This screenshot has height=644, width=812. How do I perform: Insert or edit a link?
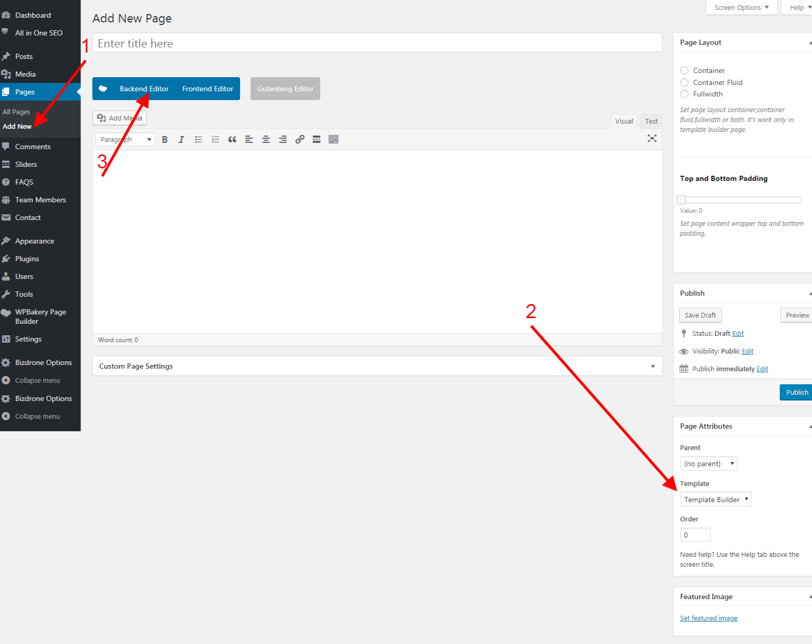pos(300,139)
